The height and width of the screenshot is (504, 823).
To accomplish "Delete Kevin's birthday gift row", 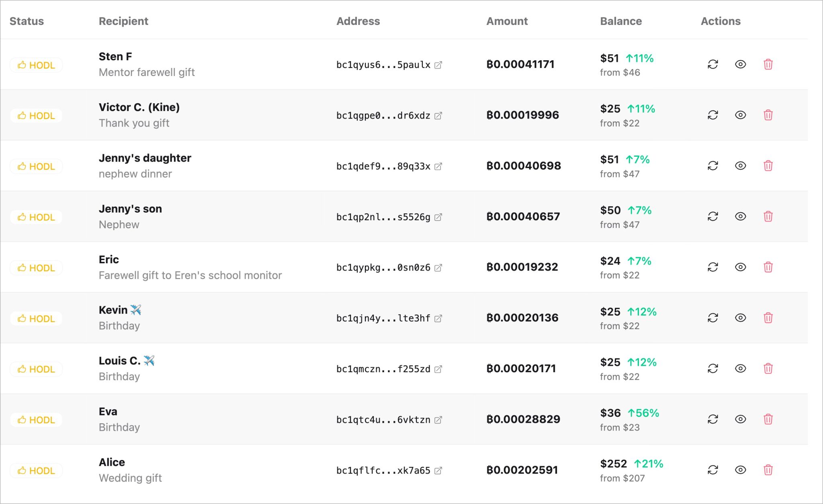I will pyautogui.click(x=768, y=318).
